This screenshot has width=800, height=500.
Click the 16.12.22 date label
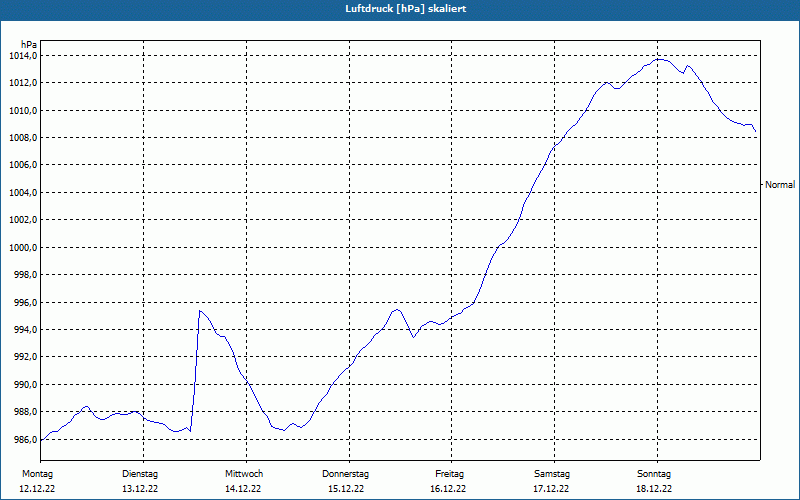tap(448, 489)
